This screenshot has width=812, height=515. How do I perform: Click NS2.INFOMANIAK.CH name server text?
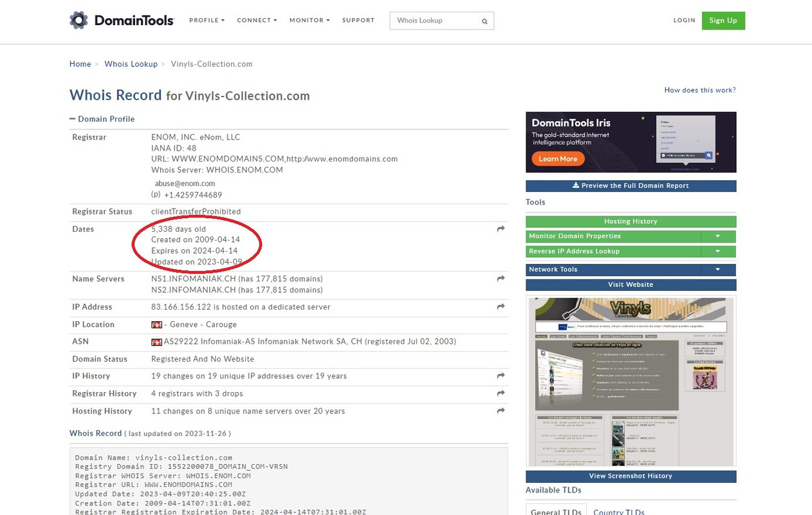coord(194,290)
